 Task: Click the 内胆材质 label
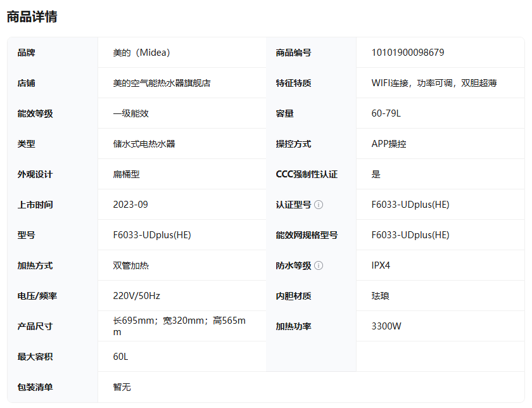coord(293,296)
